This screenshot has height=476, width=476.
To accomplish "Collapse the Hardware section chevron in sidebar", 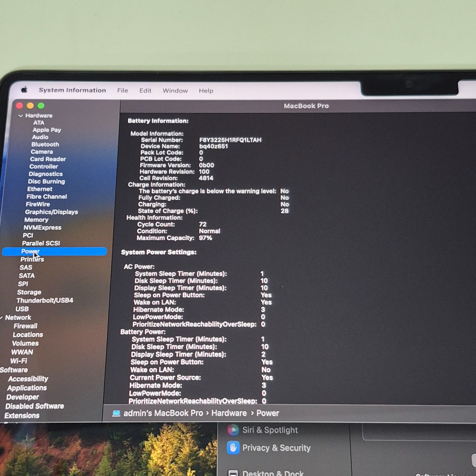I will (x=21, y=116).
